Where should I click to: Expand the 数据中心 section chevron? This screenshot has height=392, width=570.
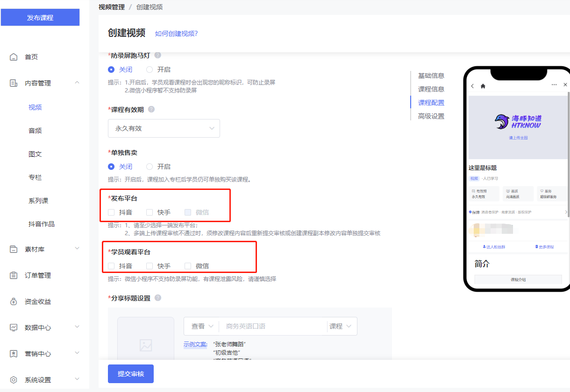[77, 327]
